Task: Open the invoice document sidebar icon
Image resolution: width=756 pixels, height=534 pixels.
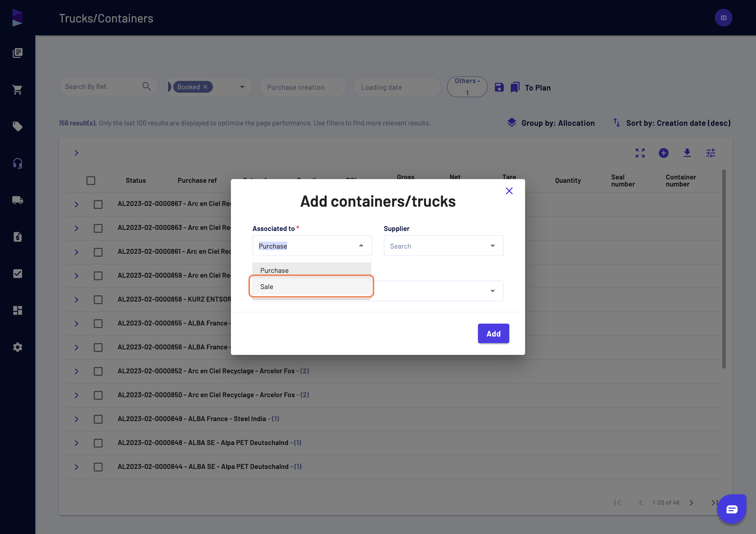Action: (17, 237)
